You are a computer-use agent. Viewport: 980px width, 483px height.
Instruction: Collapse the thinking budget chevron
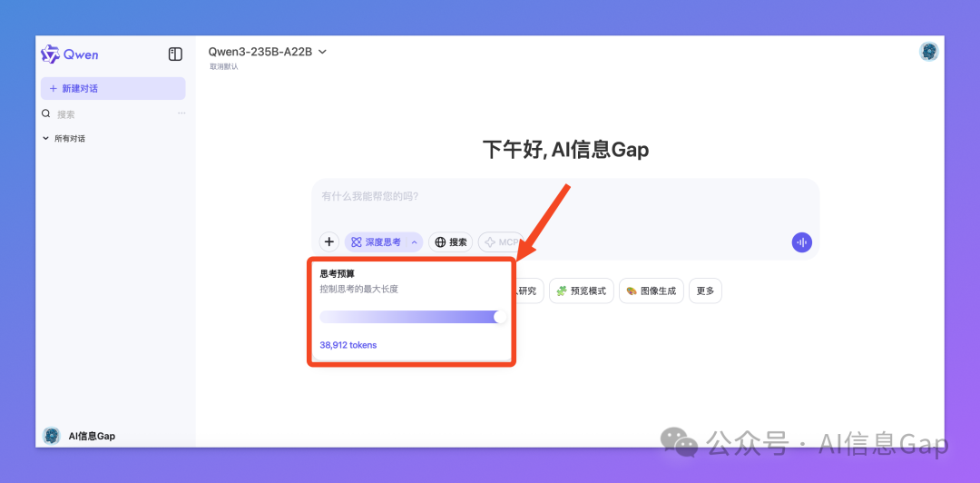[x=415, y=242]
